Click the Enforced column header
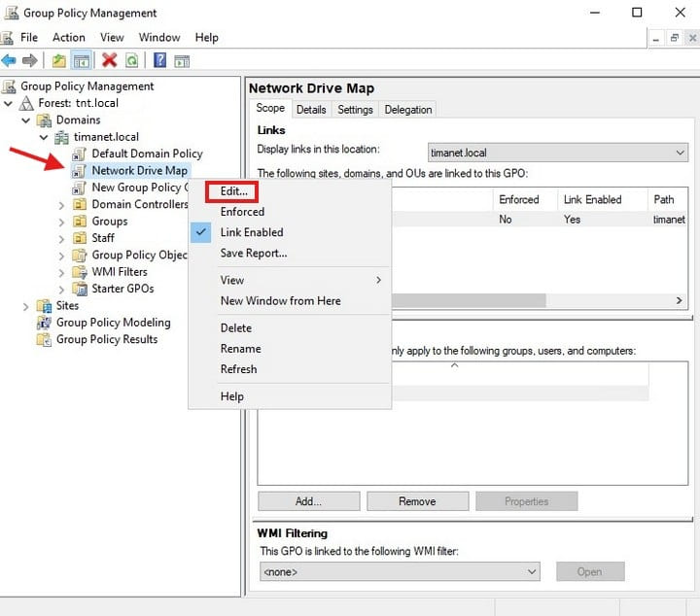Image resolution: width=700 pixels, height=616 pixels. tap(525, 199)
